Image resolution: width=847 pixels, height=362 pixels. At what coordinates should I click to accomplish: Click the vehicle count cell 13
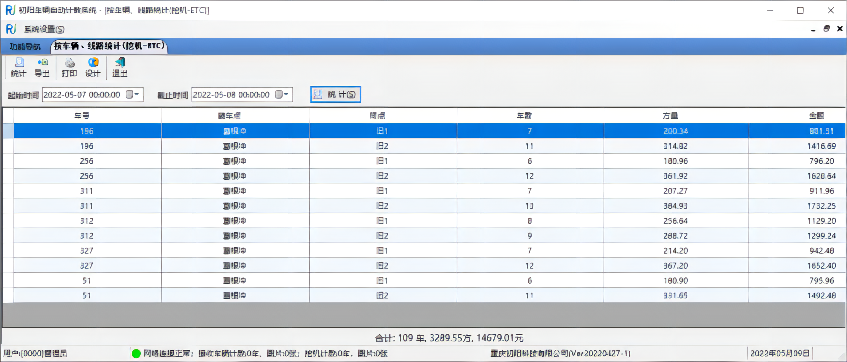[x=530, y=206]
